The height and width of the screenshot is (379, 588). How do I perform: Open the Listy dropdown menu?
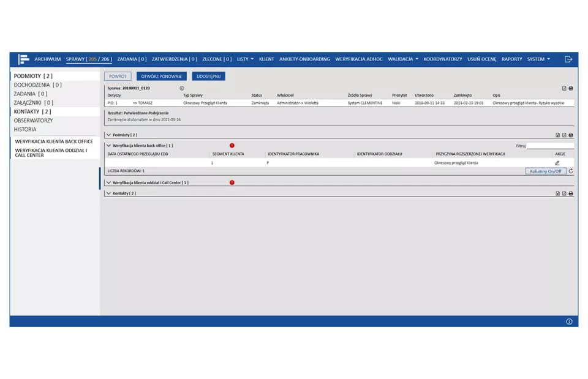(245, 59)
